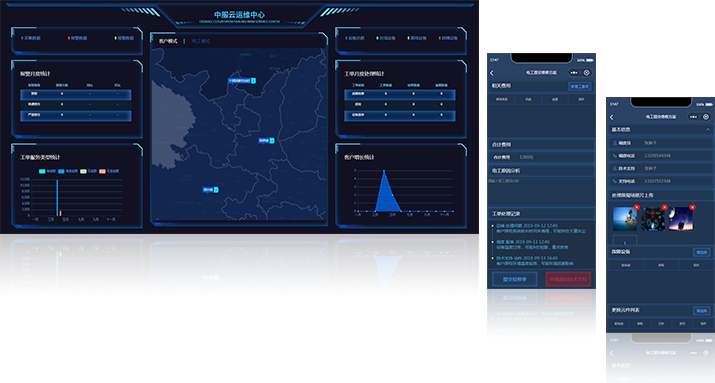Click the blue legend color swatch in bar chart

(61, 171)
